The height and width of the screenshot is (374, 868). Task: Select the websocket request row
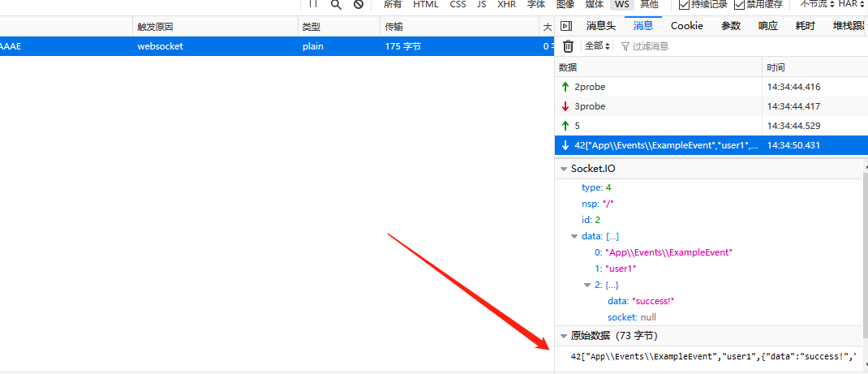[277, 46]
